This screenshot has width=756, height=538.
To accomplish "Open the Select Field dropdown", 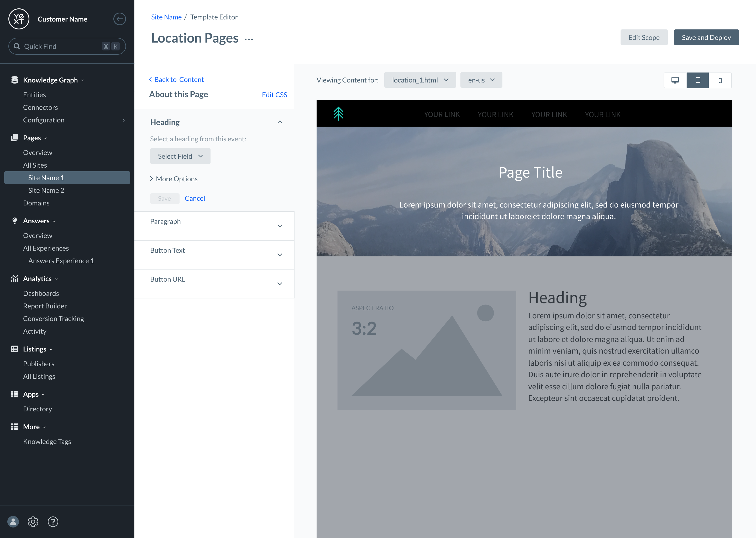I will [x=180, y=156].
